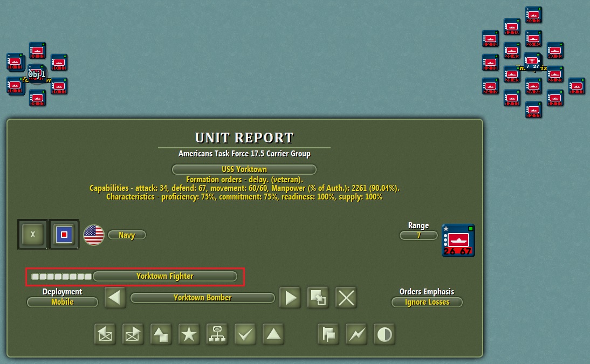Image resolution: width=590 pixels, height=364 pixels.
Task: Click the UNIT REPORT title
Action: point(244,138)
